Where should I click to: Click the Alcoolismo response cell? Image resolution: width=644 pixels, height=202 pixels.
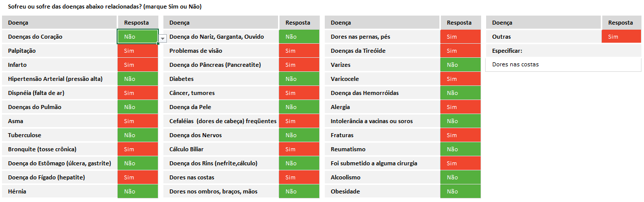(x=460, y=177)
